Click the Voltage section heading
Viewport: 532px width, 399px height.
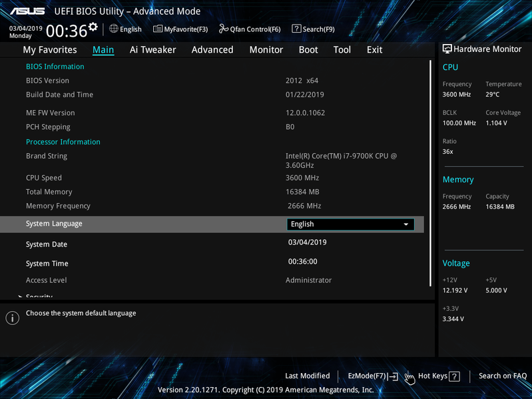[x=456, y=263]
